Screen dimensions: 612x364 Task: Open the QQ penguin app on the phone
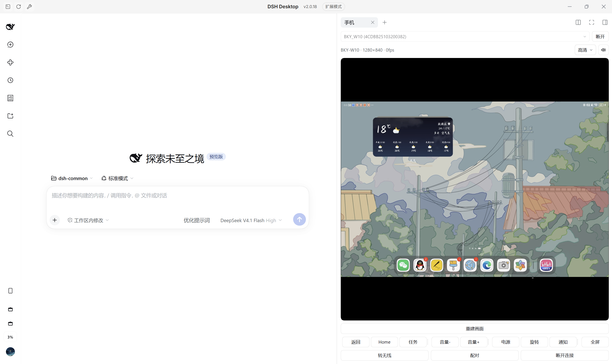[x=420, y=265]
